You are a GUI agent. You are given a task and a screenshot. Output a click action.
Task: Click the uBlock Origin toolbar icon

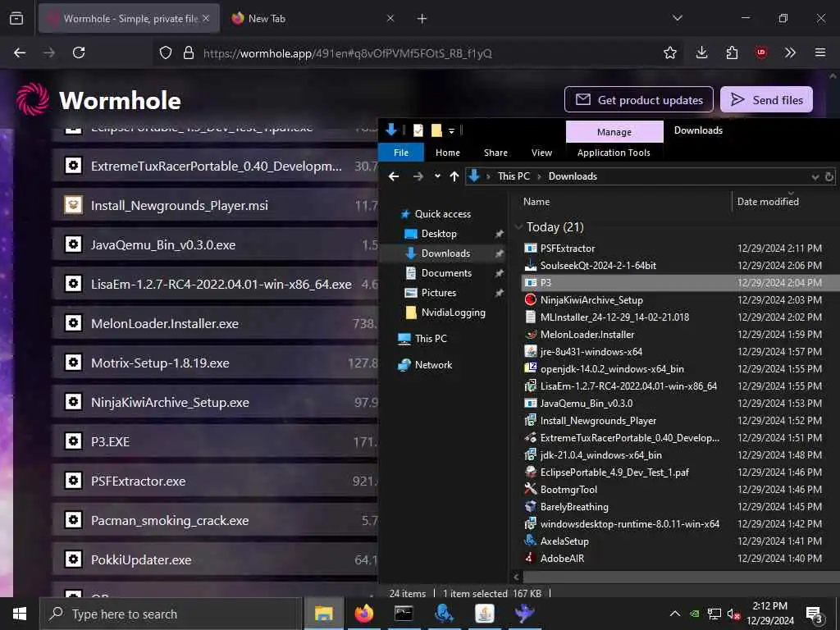coord(760,52)
